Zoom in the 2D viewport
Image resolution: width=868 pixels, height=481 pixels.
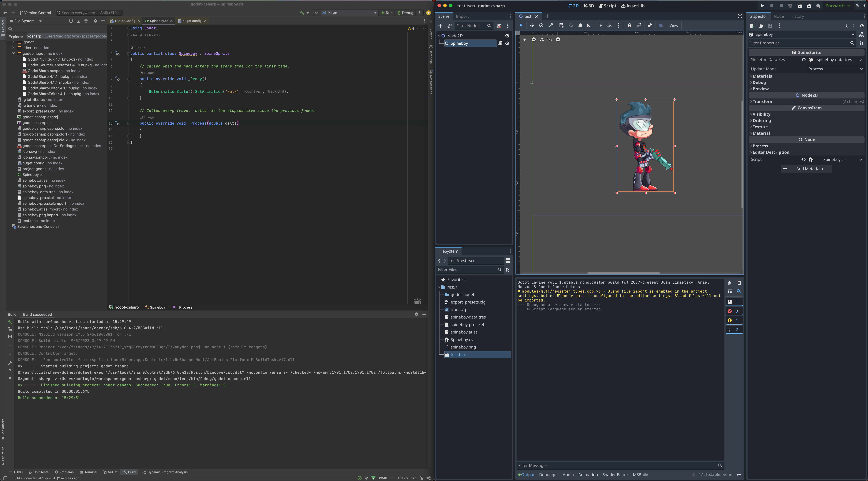[x=558, y=39]
